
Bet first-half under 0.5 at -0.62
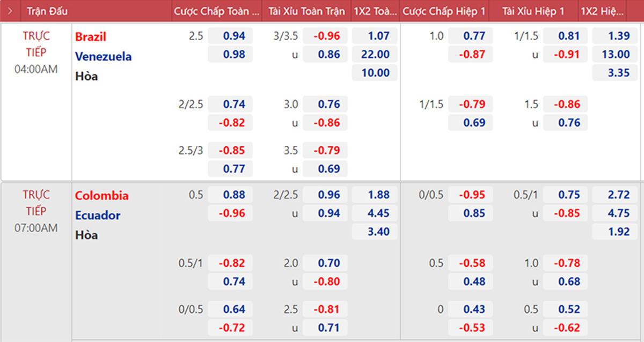(x=566, y=327)
